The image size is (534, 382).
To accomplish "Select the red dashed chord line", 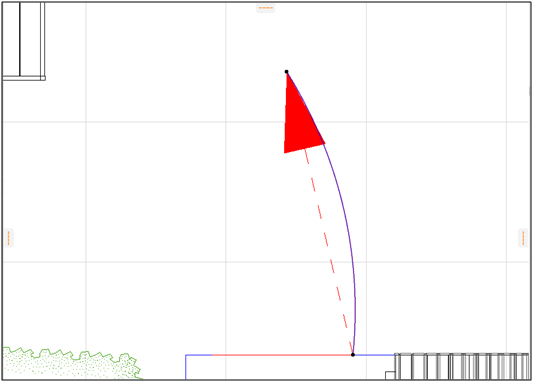I will 329,252.
